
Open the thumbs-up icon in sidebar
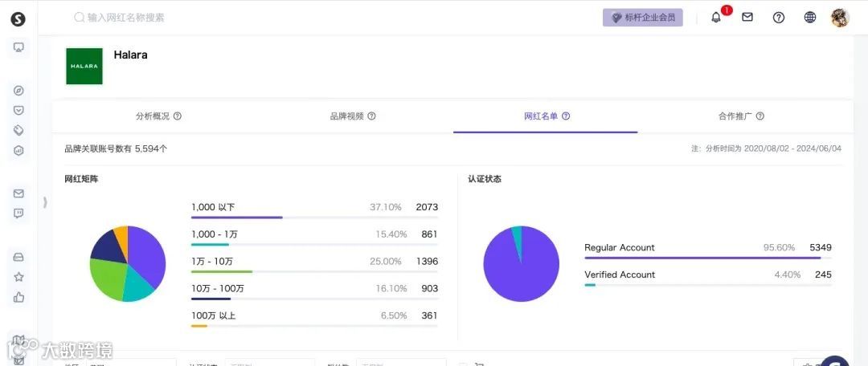[18, 298]
